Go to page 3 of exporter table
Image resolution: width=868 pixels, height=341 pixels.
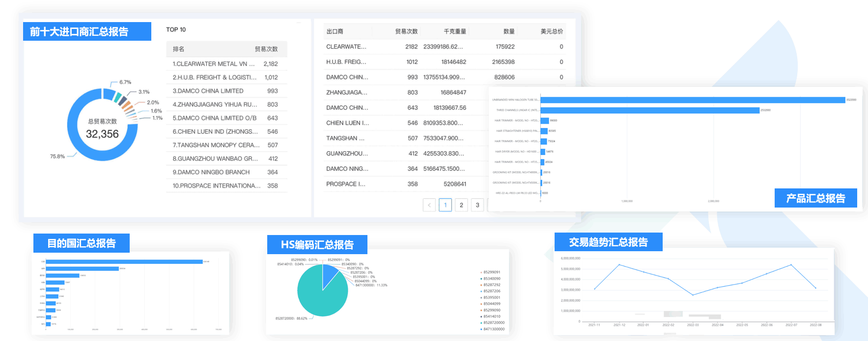477,205
